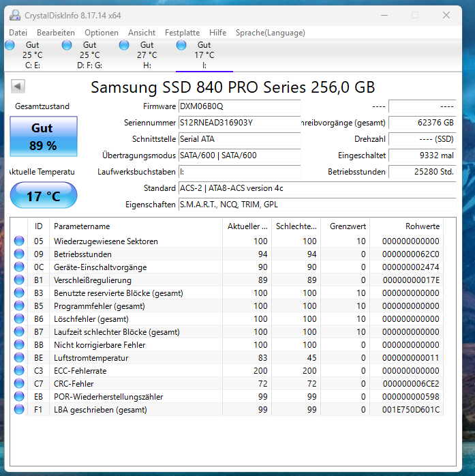Open the Festplatte menu
The width and height of the screenshot is (475, 476).
[x=182, y=33]
